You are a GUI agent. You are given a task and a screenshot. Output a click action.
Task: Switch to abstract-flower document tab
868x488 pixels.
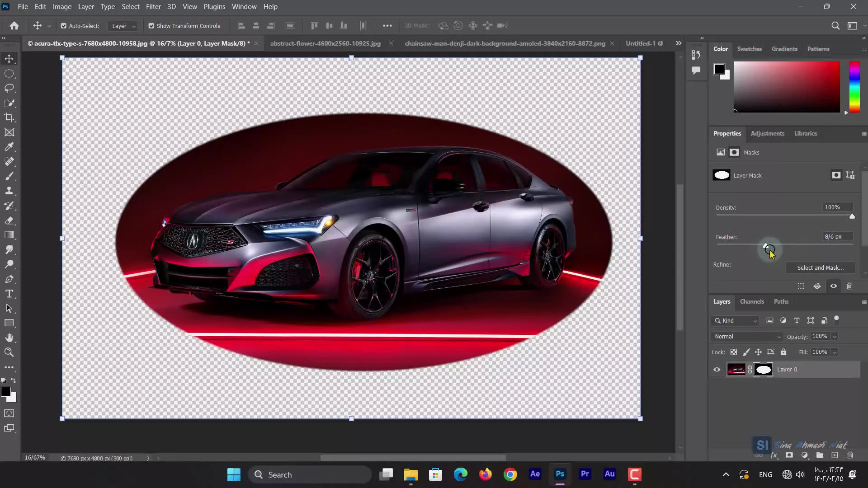pyautogui.click(x=325, y=43)
